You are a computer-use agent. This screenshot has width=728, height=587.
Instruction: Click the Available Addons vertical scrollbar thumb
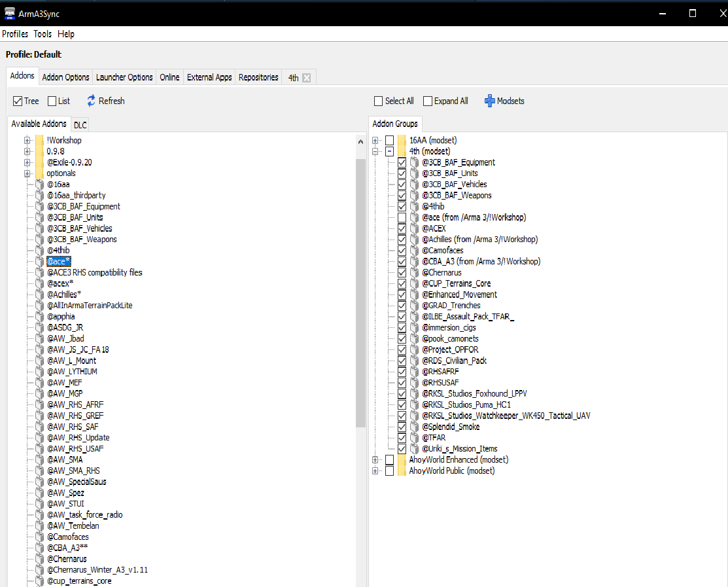click(x=361, y=293)
